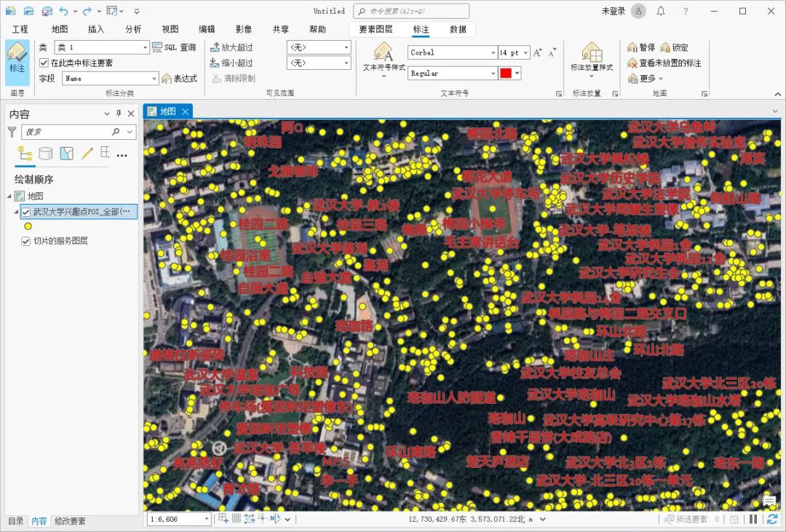Click the New Project icon in quick access toolbar
The height and width of the screenshot is (532, 786).
(x=10, y=11)
